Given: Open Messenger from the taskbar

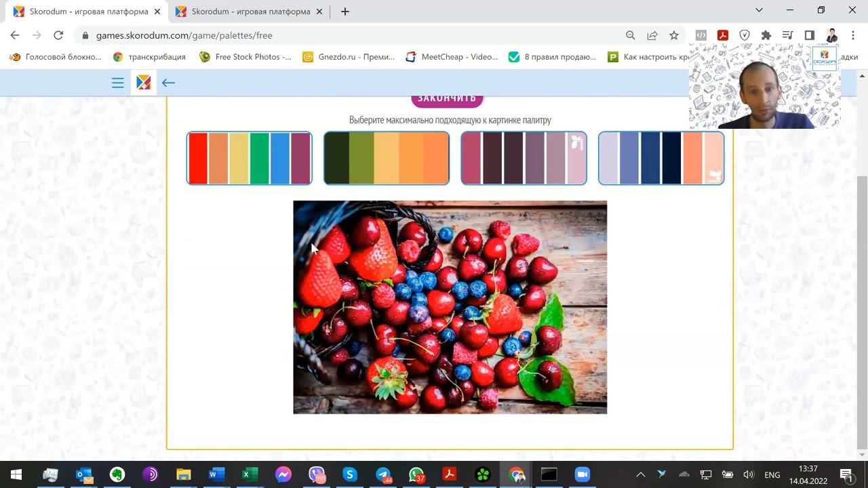Looking at the screenshot, I should [283, 474].
